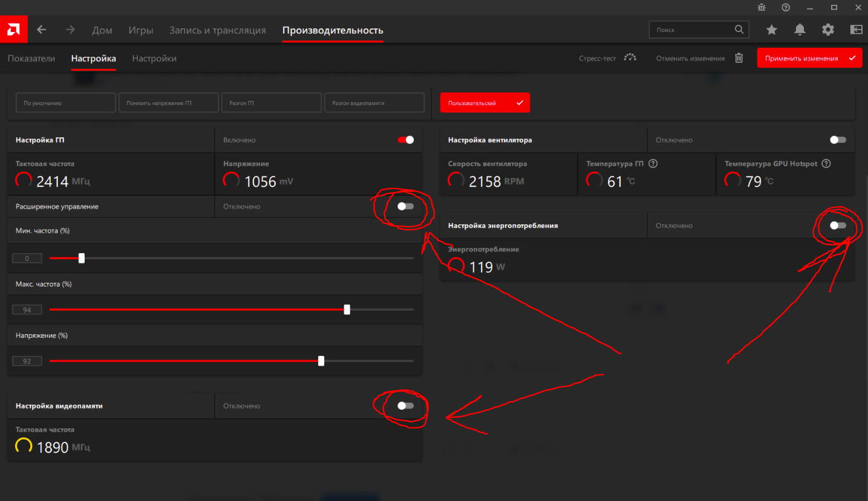Image resolution: width=868 pixels, height=501 pixels.
Task: Click the AMD logo icon
Action: 13,29
